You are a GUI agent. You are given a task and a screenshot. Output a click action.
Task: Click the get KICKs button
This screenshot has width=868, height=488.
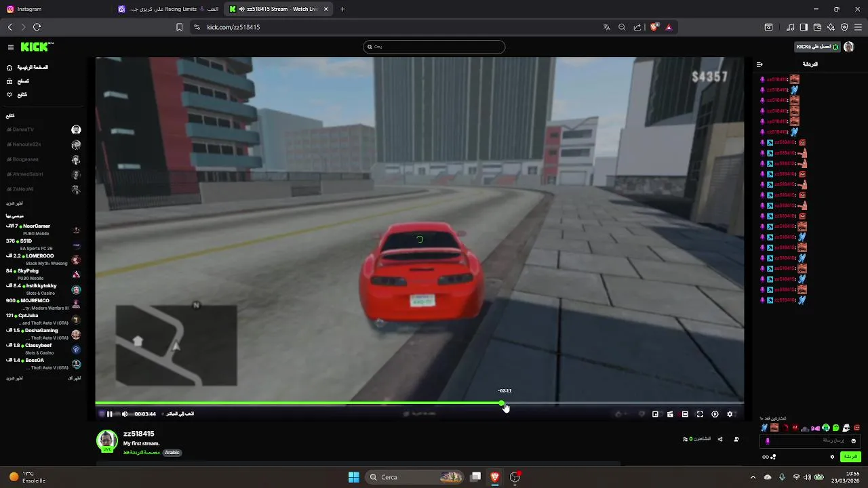click(x=816, y=47)
